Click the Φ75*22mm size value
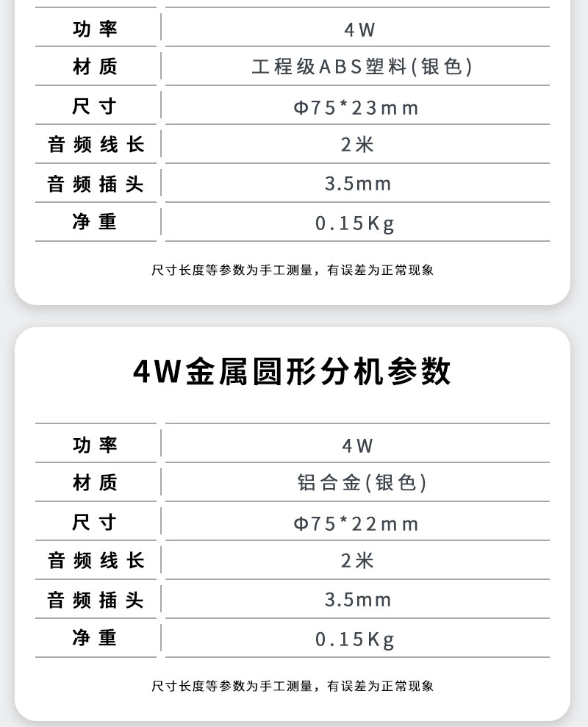Screen dimensions: 588x727 (356, 523)
